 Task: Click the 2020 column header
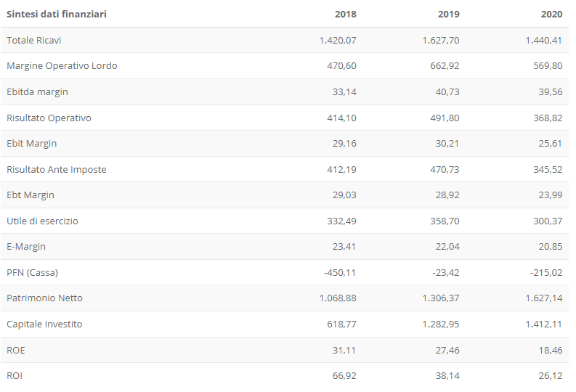pos(551,14)
